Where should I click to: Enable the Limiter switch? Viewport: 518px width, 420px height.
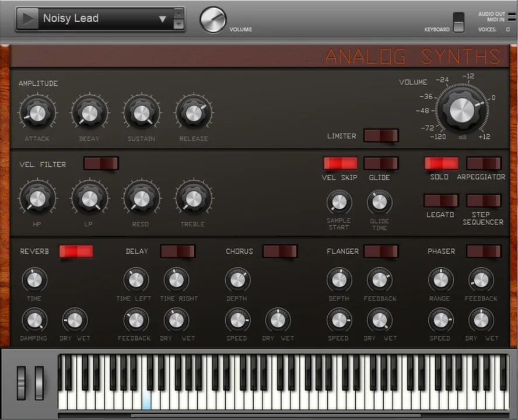click(x=381, y=136)
